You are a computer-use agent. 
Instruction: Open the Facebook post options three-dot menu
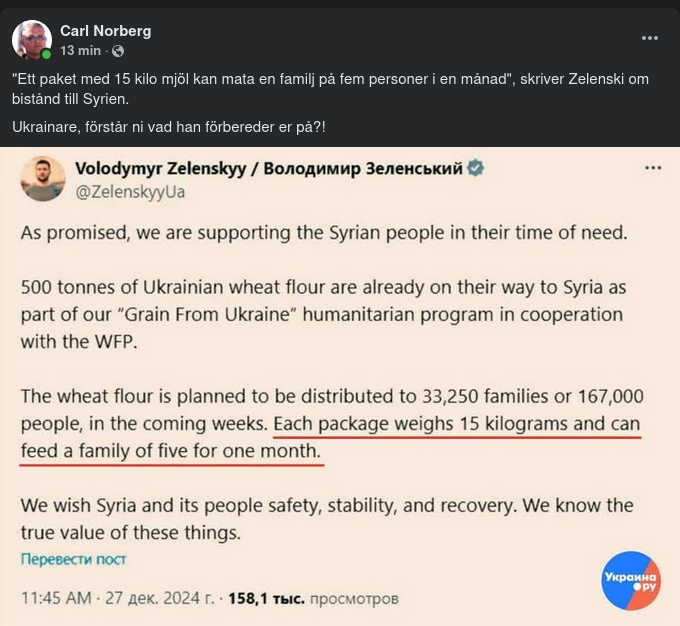[650, 38]
